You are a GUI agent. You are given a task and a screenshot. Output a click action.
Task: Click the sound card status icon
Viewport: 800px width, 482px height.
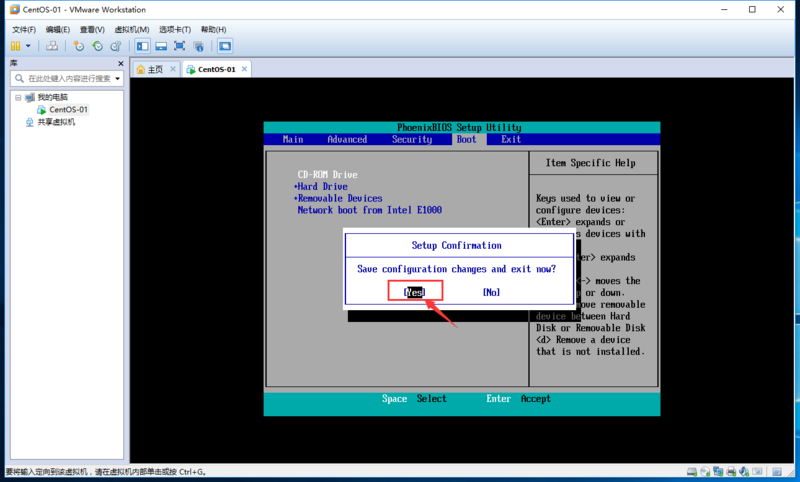tap(744, 472)
